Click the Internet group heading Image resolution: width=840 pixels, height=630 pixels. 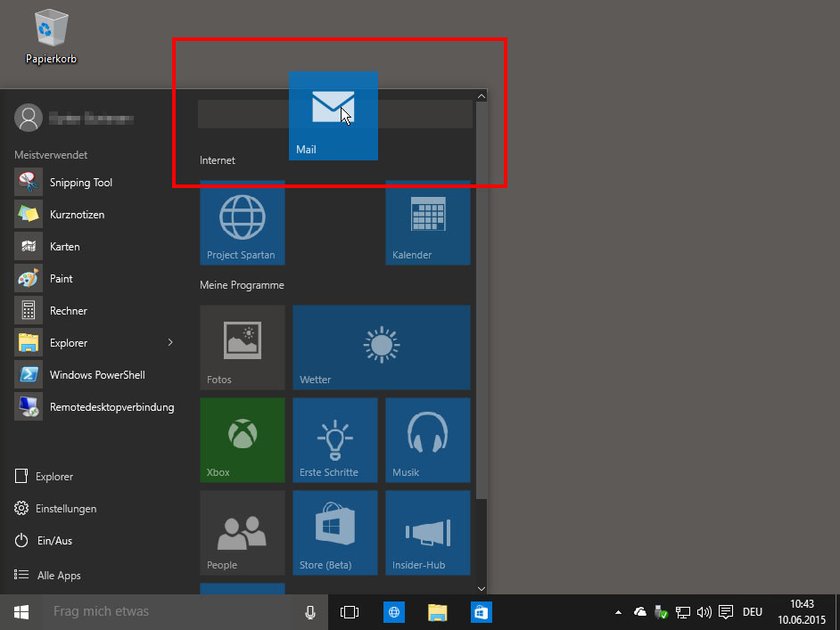click(x=218, y=160)
